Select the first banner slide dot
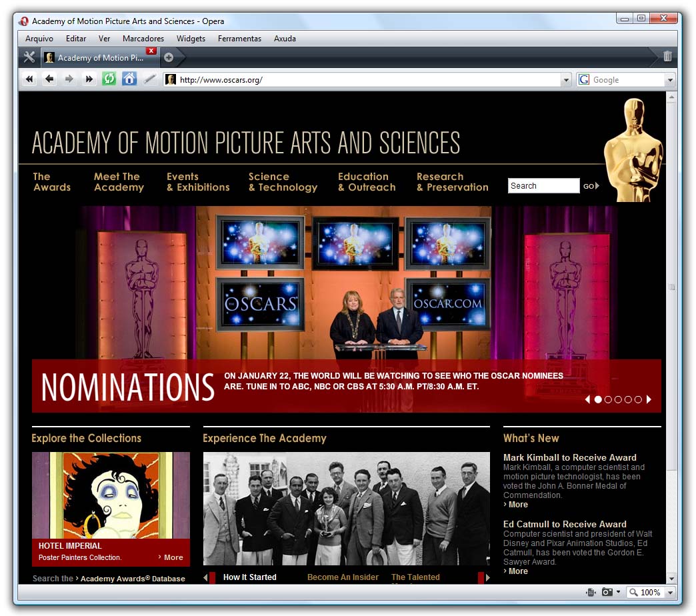 (598, 399)
